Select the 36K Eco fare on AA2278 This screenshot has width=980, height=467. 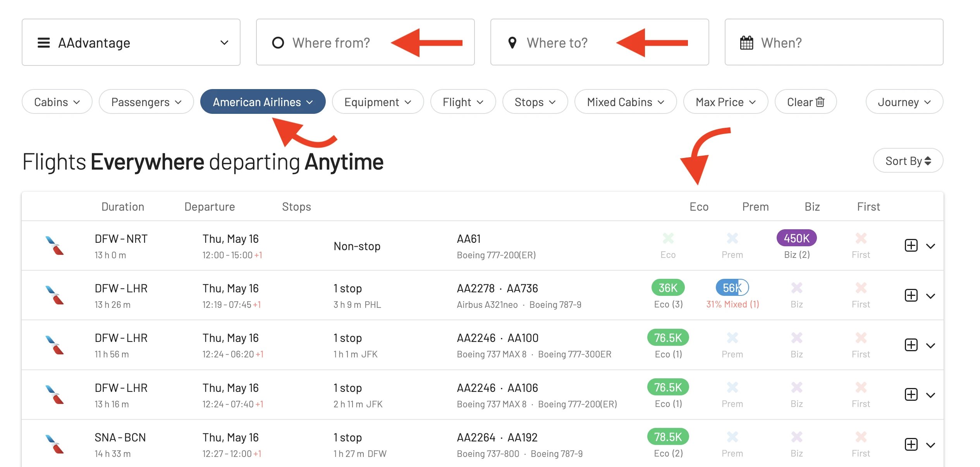pos(668,287)
